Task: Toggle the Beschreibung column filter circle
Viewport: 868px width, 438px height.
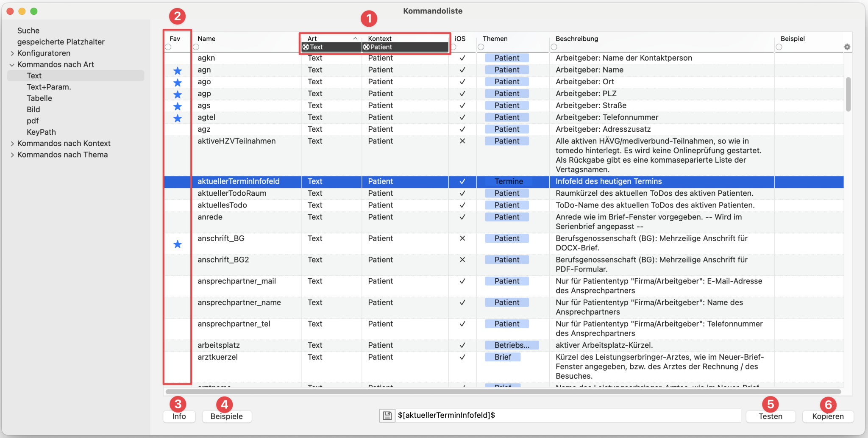Action: click(554, 47)
